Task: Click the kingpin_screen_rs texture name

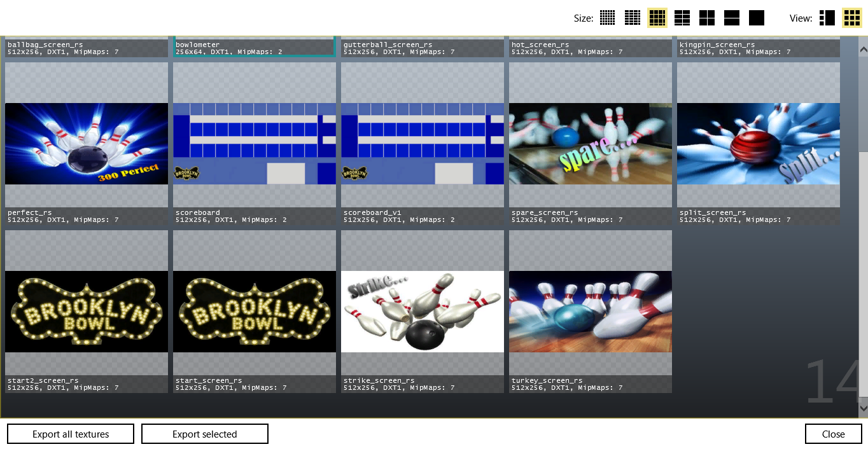Action: coord(717,45)
